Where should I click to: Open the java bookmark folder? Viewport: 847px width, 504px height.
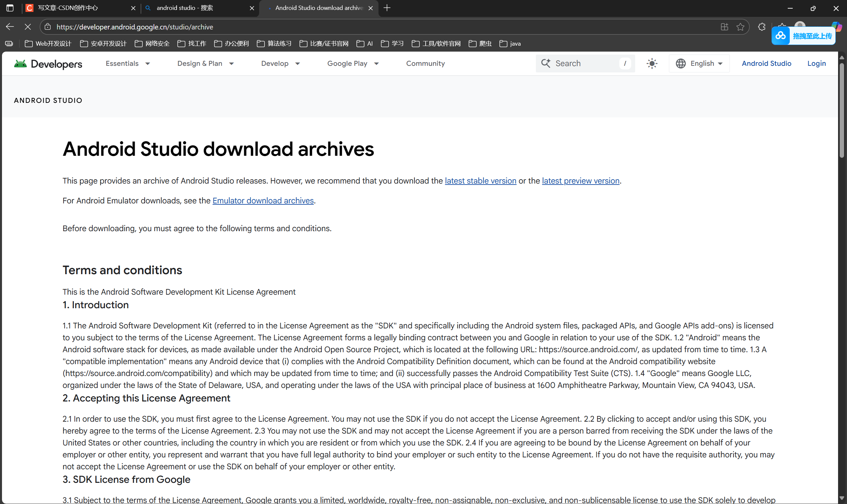[510, 43]
